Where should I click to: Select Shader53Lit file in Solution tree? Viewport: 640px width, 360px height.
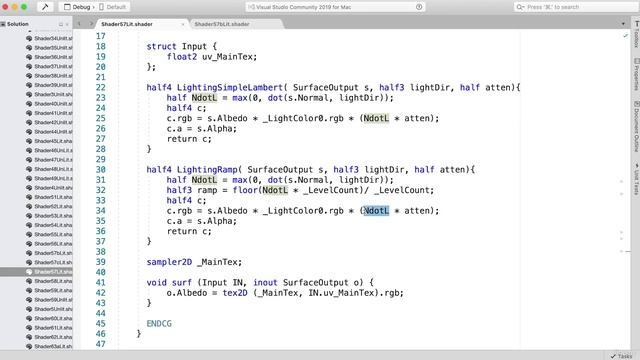[x=49, y=216]
